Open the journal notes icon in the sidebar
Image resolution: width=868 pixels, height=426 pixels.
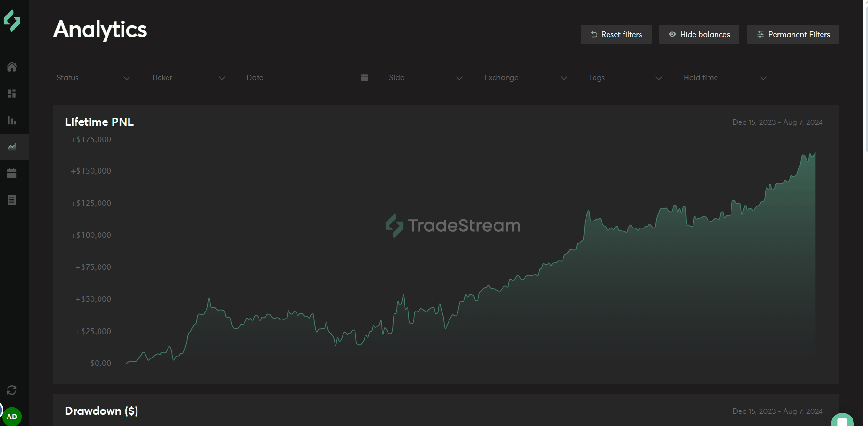(12, 200)
